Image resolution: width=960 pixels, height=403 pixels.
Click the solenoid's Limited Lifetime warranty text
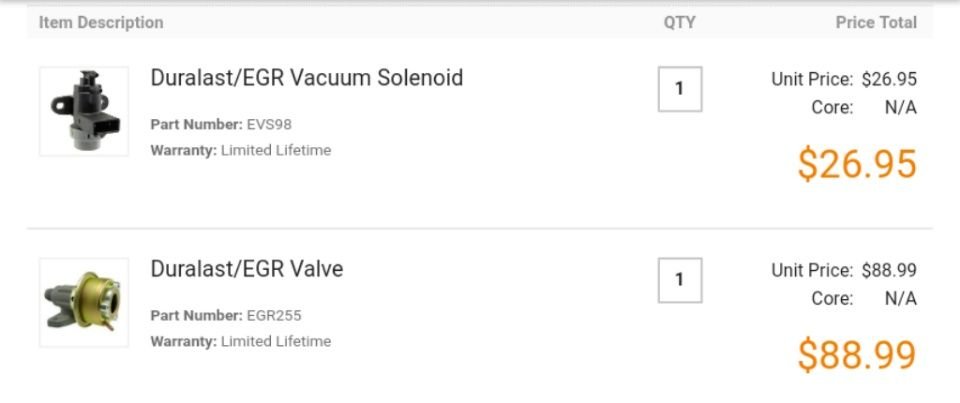[276, 150]
